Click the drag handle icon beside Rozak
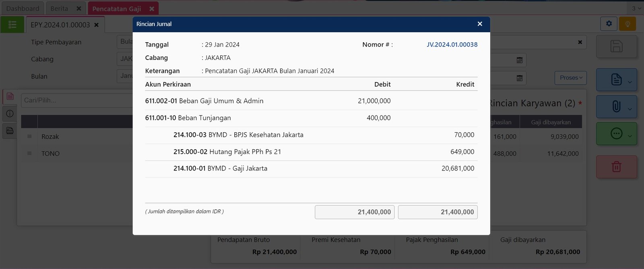 pos(29,137)
